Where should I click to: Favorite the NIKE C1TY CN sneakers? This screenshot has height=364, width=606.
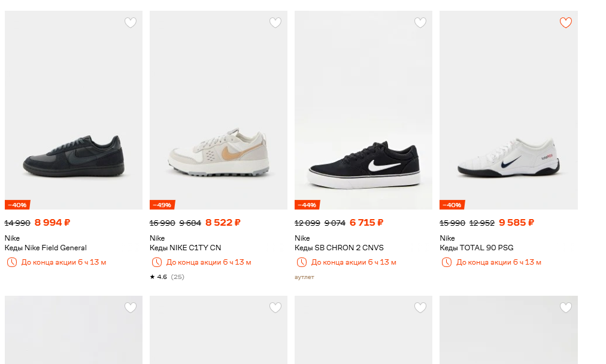275,23
